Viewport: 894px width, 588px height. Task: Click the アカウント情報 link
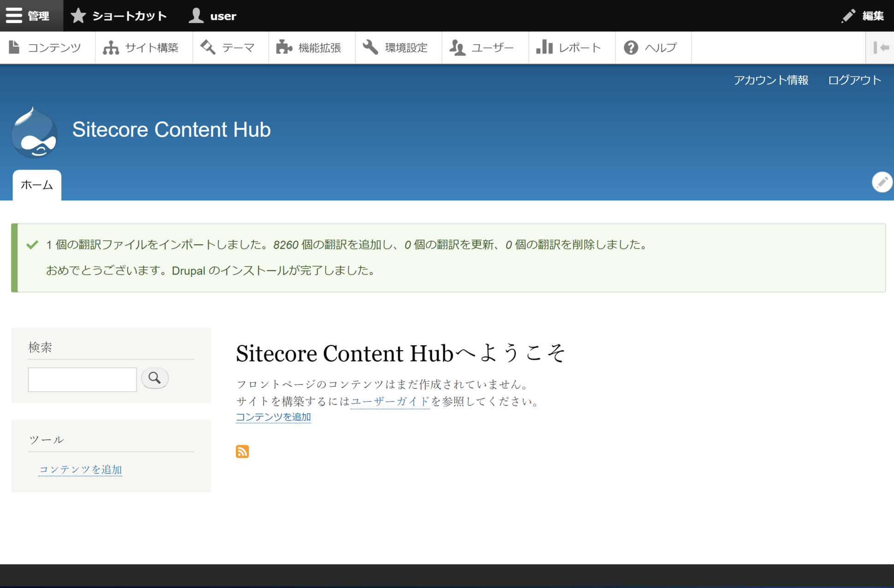(x=771, y=80)
